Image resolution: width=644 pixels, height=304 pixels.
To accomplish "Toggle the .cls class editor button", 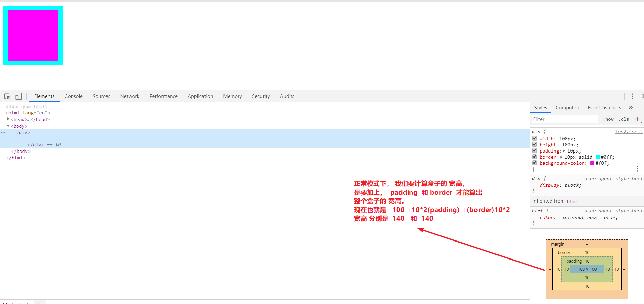I will [x=624, y=119].
